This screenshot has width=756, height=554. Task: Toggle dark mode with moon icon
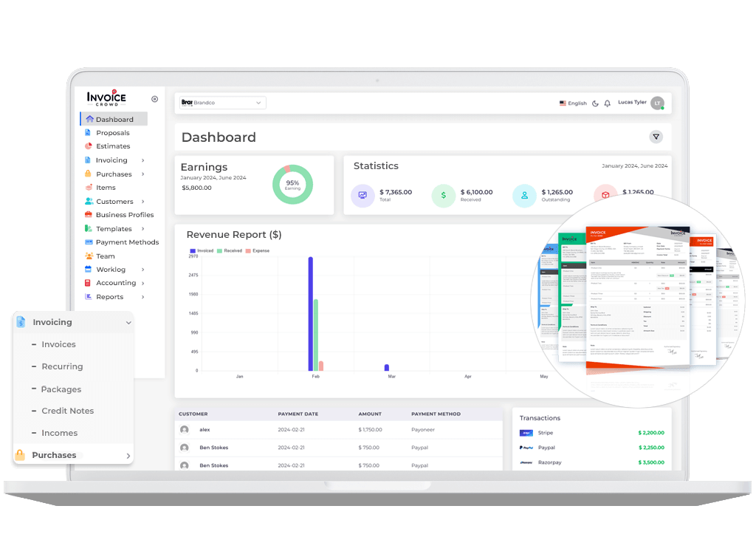595,103
